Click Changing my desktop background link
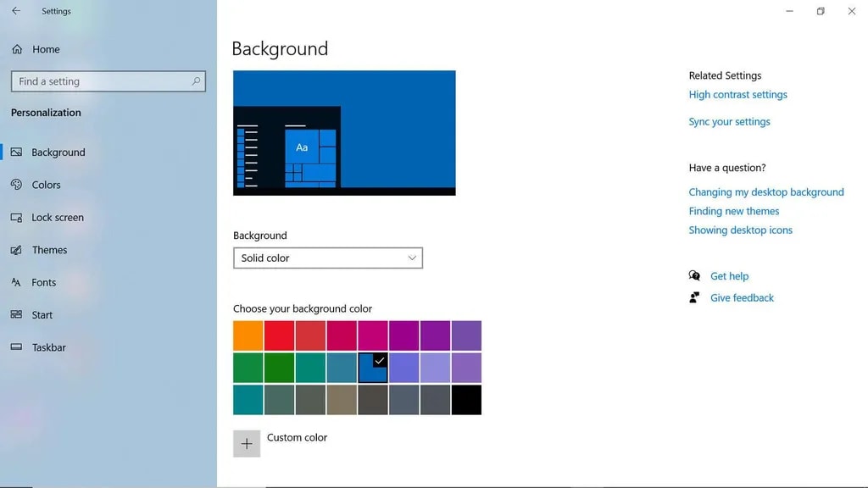Screen dimensions: 868x488 click(765, 192)
